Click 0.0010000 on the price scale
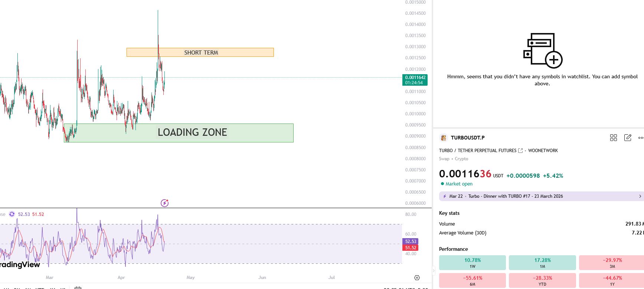The width and height of the screenshot is (644, 289). pyautogui.click(x=415, y=114)
